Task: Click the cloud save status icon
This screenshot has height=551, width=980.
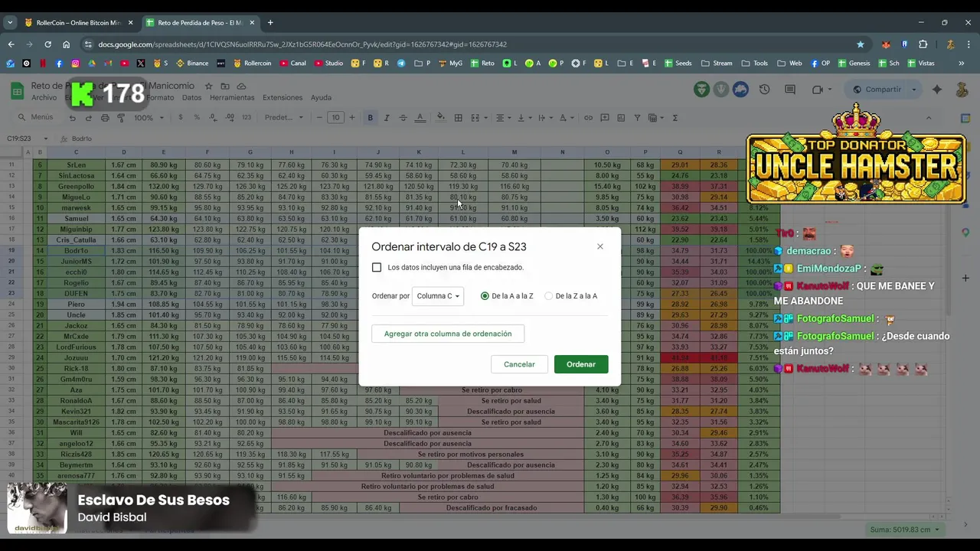Action: (242, 86)
